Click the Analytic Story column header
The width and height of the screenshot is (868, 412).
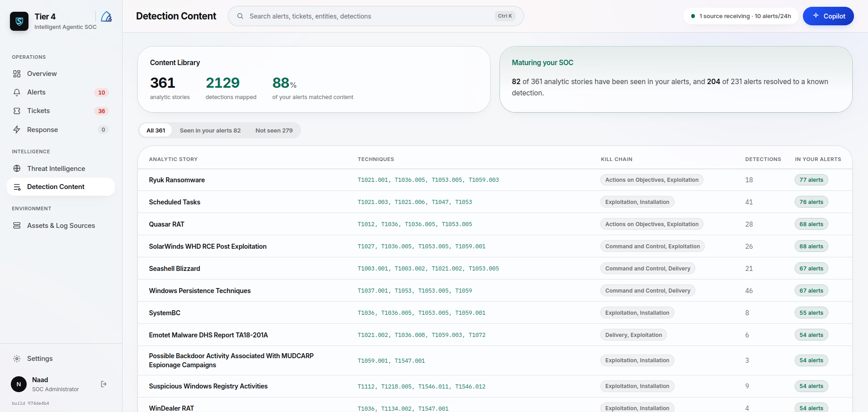(173, 159)
